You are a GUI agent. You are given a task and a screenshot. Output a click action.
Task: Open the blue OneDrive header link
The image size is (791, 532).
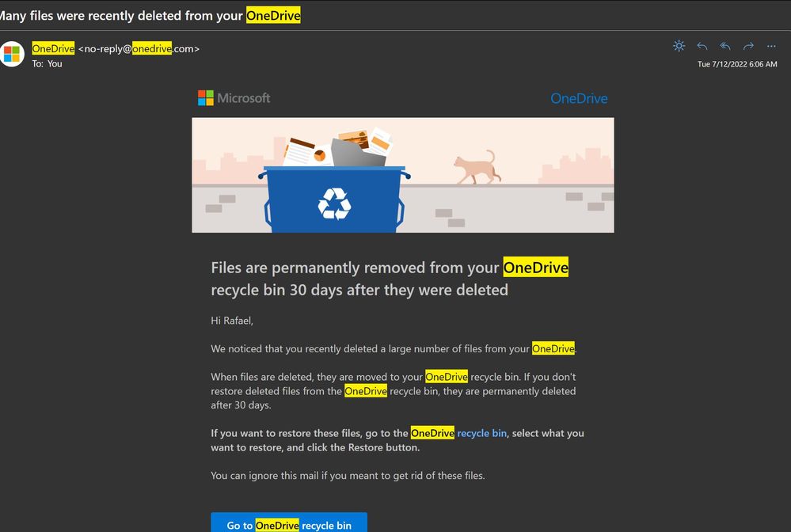[x=579, y=98]
